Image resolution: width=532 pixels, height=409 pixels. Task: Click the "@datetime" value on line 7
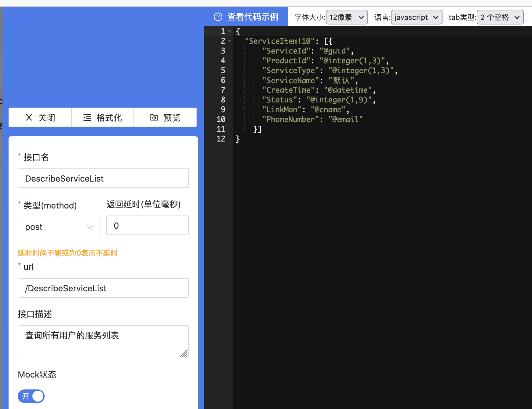(348, 90)
